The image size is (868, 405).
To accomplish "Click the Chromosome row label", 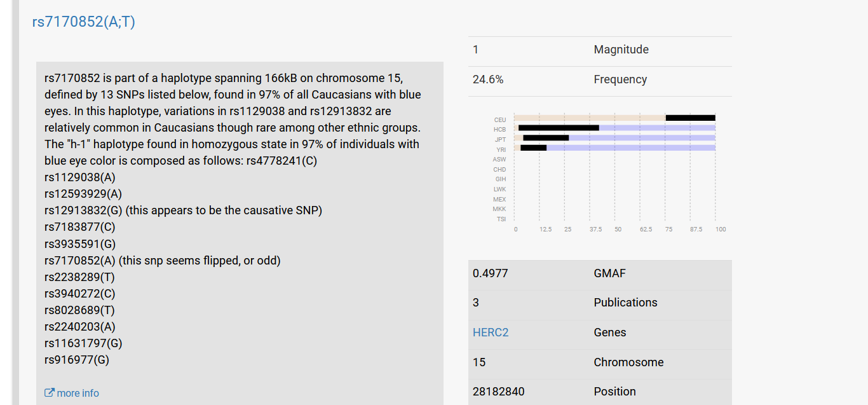I will point(628,362).
